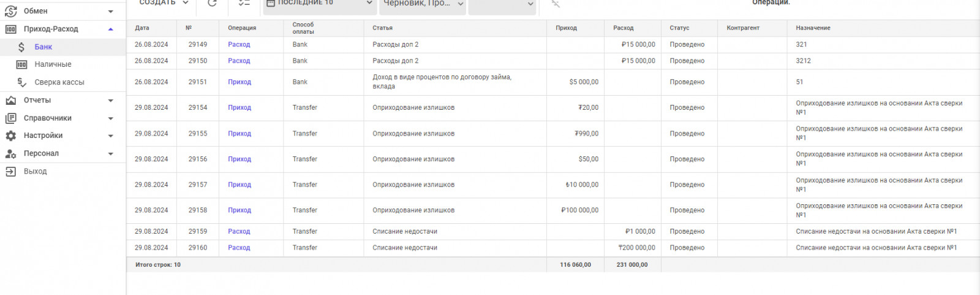Open Расход link of operation 29159
This screenshot has width=980, height=295.
pyautogui.click(x=239, y=232)
